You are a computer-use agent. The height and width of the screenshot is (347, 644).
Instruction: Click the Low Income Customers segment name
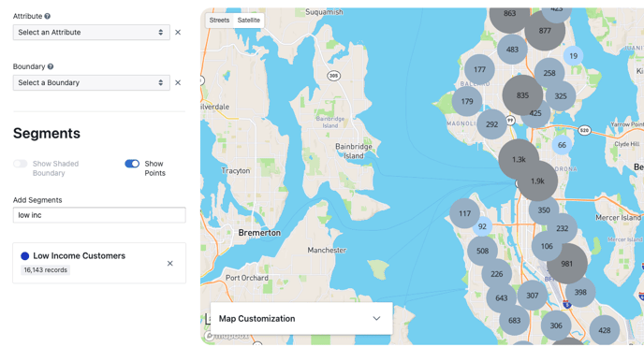click(80, 256)
